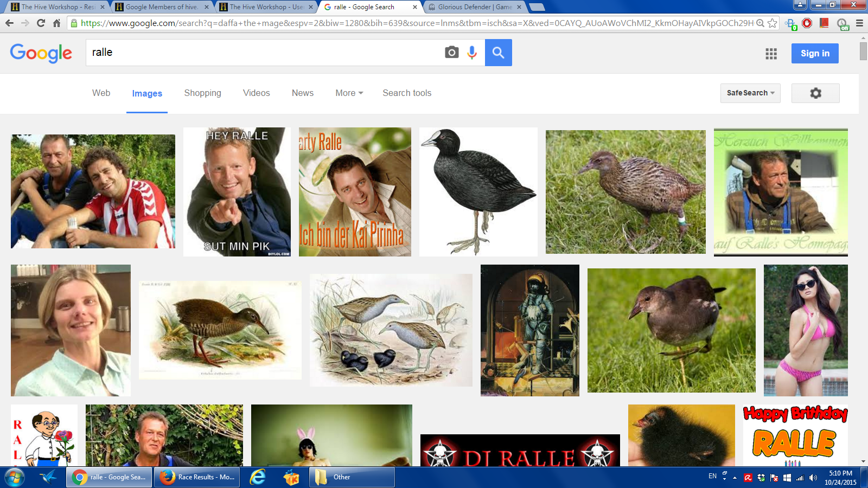868x488 pixels.
Task: Open the red stop-hand adblock extension
Action: [x=807, y=23]
